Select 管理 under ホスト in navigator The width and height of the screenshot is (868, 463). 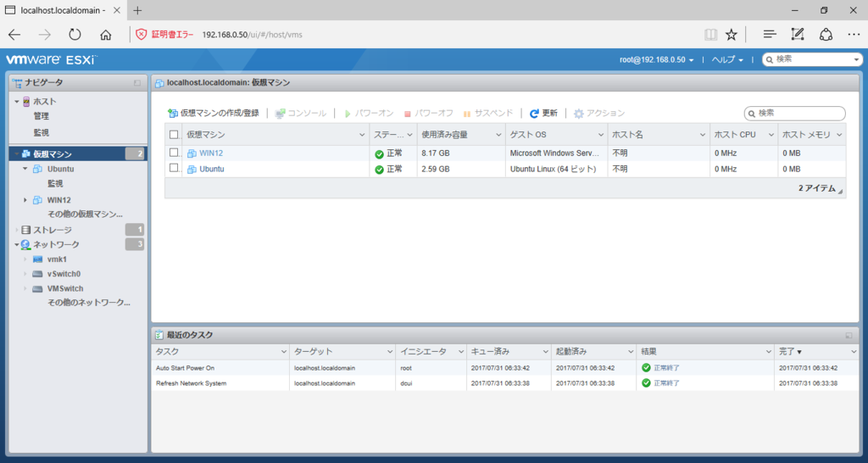[x=41, y=116]
